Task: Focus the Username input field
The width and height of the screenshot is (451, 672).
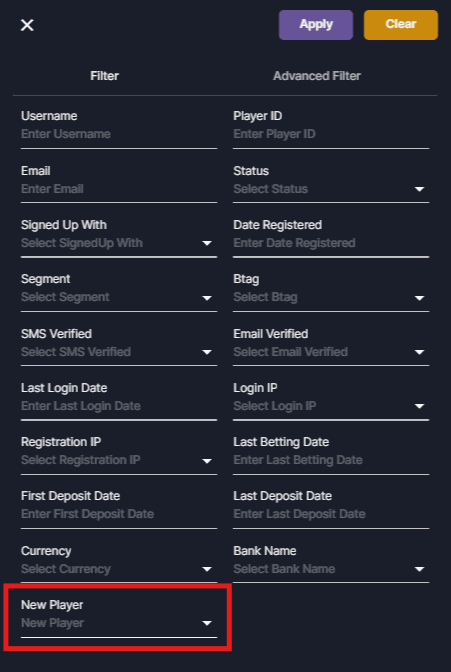Action: (119, 134)
